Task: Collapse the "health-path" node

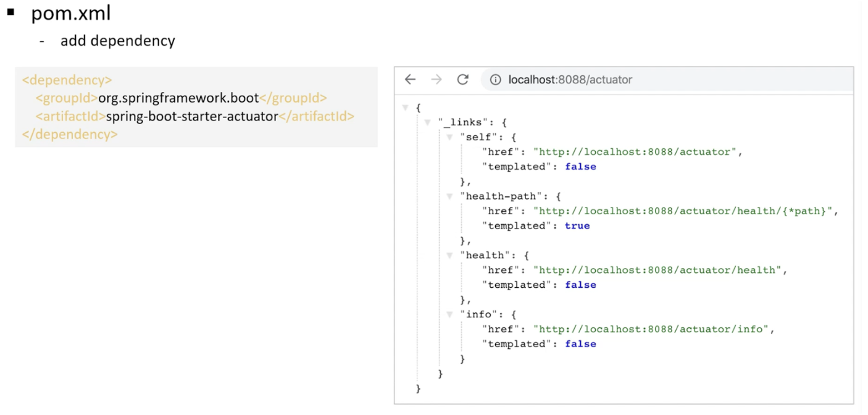Action: (450, 196)
